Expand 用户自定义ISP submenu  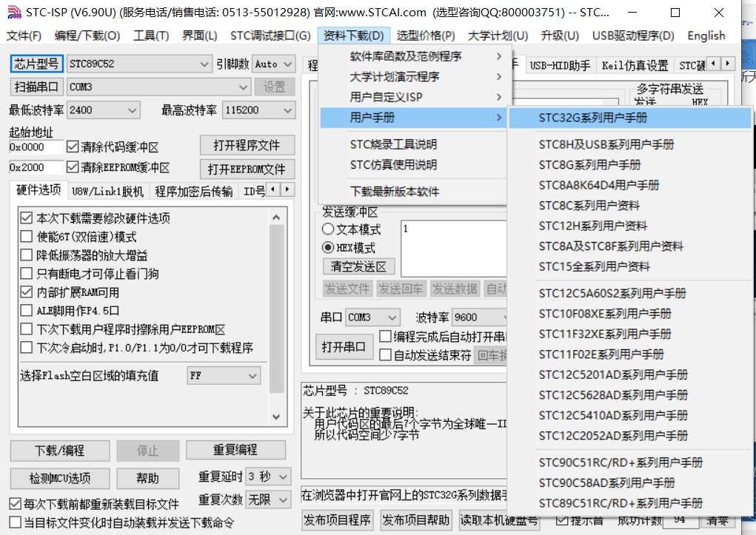[412, 97]
